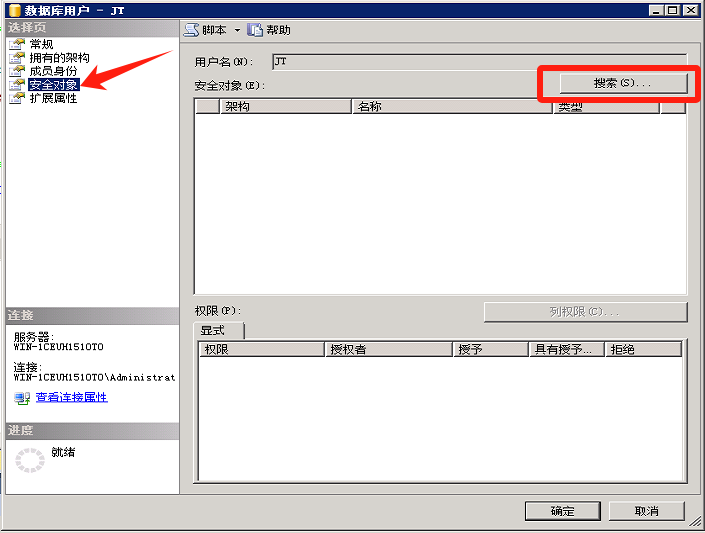Select the 拥有的架构 page icon
705x533 pixels.
click(17, 58)
